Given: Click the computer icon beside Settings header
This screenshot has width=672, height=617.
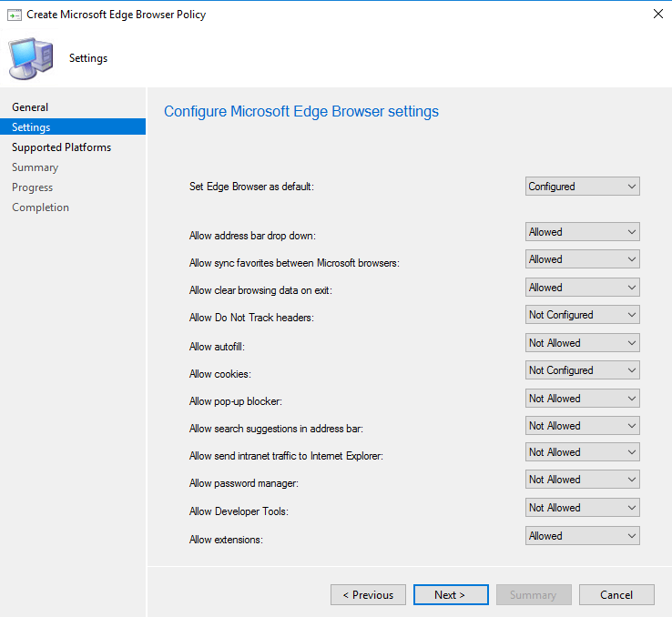Looking at the screenshot, I should [x=31, y=57].
